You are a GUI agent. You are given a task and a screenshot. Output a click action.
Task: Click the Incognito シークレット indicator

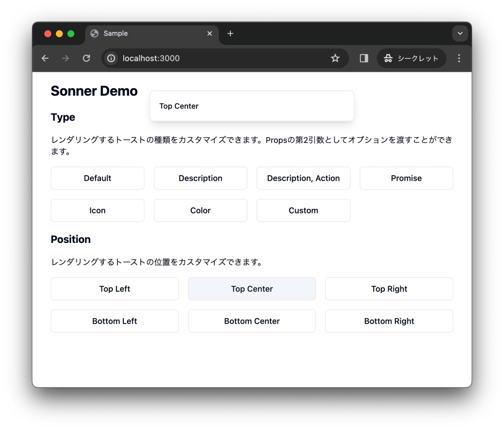411,58
